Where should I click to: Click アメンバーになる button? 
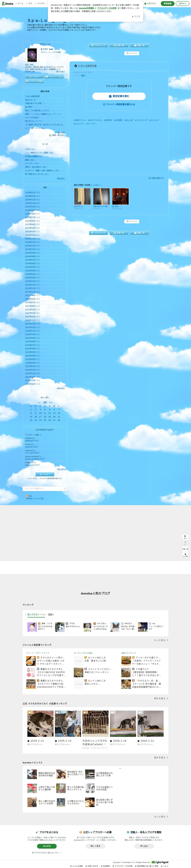point(54,76)
